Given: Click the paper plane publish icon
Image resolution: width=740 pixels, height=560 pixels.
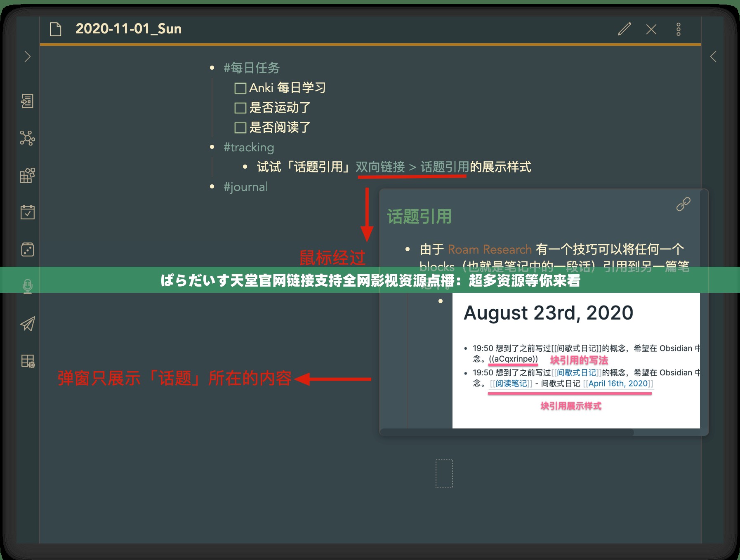Looking at the screenshot, I should (27, 325).
